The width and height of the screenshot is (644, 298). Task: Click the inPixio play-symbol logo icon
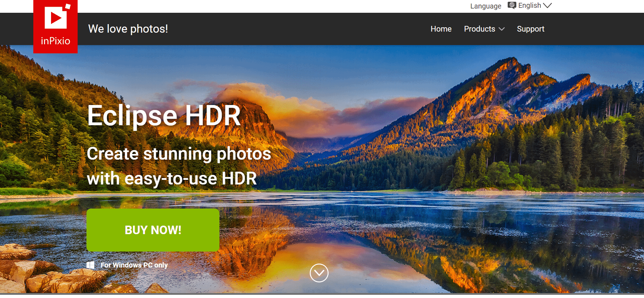click(x=56, y=18)
